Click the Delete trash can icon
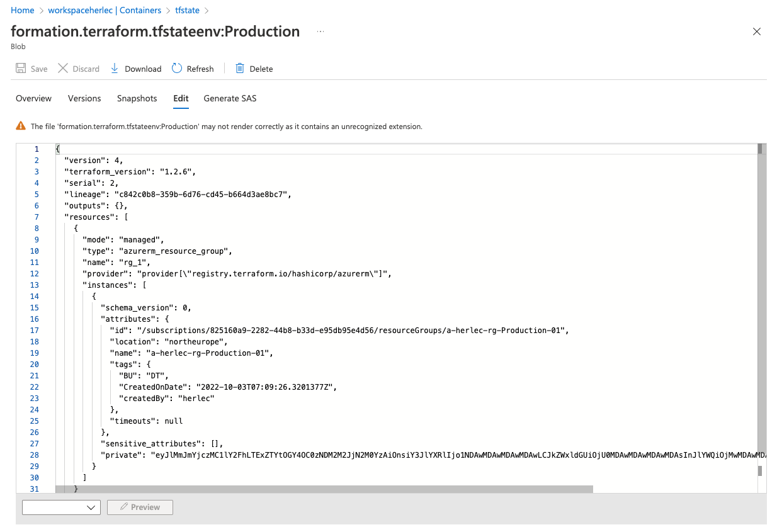777x532 pixels. [240, 69]
